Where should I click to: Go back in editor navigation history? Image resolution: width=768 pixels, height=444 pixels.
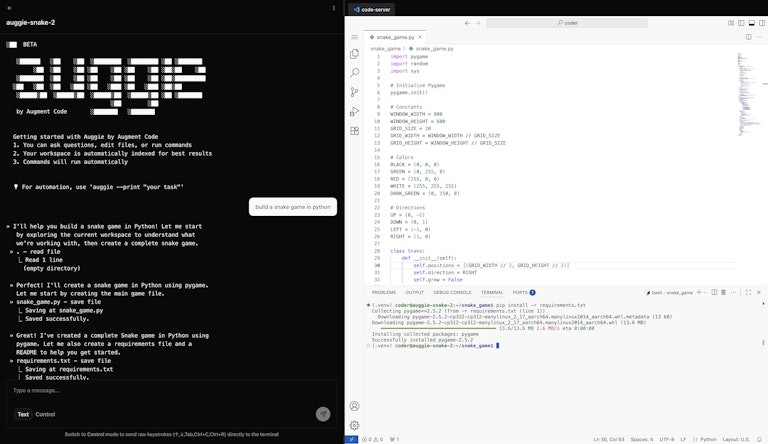pyautogui.click(x=467, y=23)
